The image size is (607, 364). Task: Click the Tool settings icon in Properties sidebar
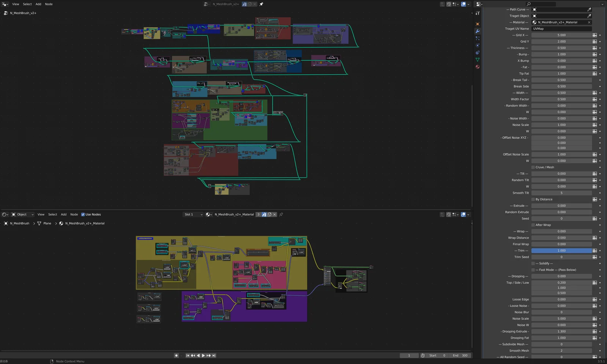tap(478, 13)
